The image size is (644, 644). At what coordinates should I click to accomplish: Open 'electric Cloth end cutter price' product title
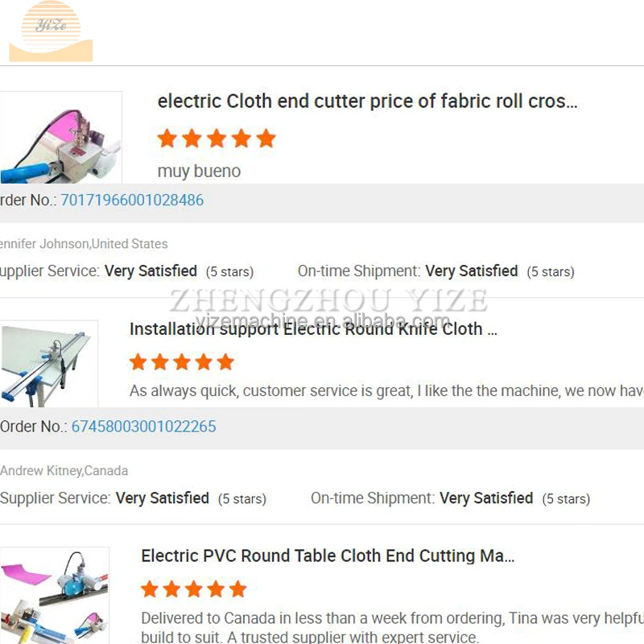tap(367, 101)
